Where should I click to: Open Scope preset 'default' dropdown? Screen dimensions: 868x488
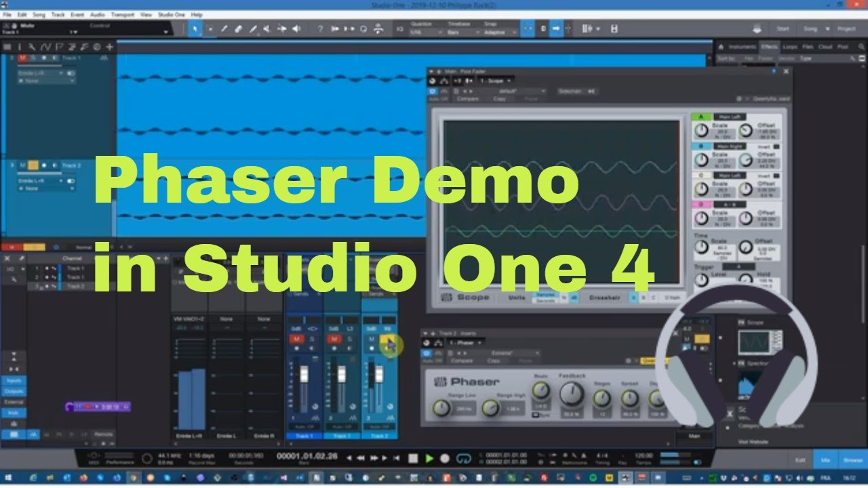(519, 91)
